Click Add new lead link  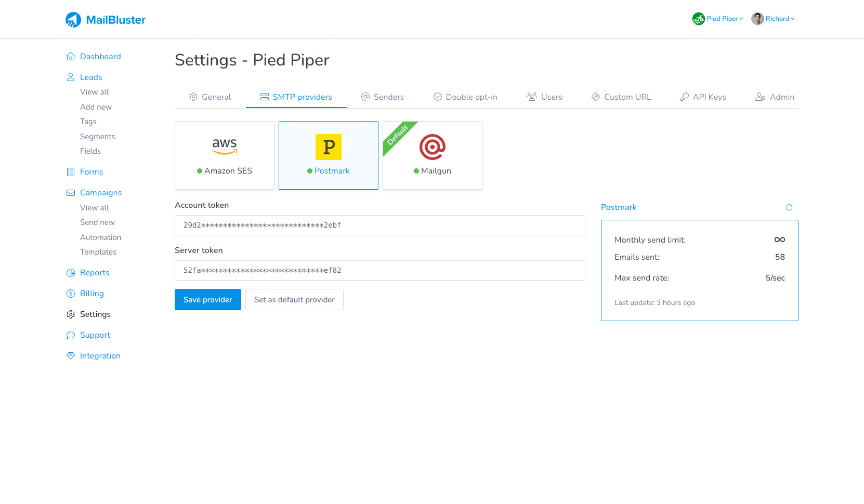pyautogui.click(x=96, y=107)
